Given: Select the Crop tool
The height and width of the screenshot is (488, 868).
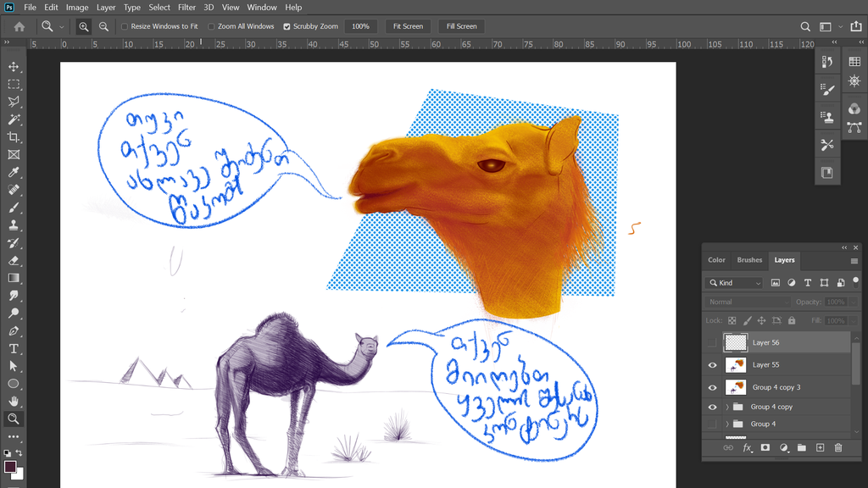Looking at the screenshot, I should [x=14, y=137].
